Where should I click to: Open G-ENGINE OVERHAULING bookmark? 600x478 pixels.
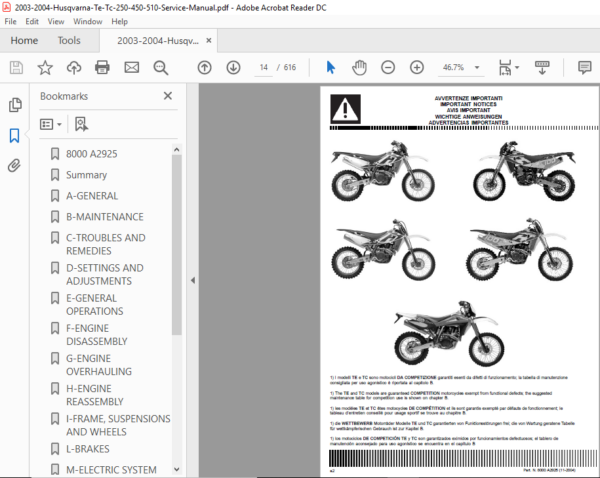pyautogui.click(x=99, y=365)
